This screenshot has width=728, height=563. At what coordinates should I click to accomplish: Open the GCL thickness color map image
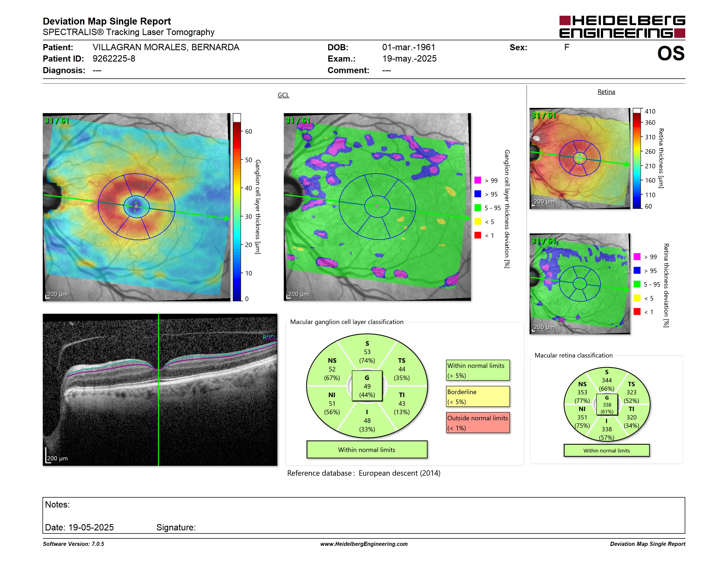pyautogui.click(x=136, y=207)
